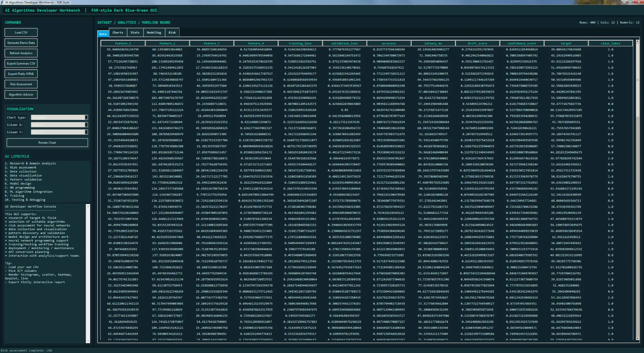Click lifecycle step '2. Risk assessment'
Viewport: 644px width, 353px height.
tap(20, 168)
